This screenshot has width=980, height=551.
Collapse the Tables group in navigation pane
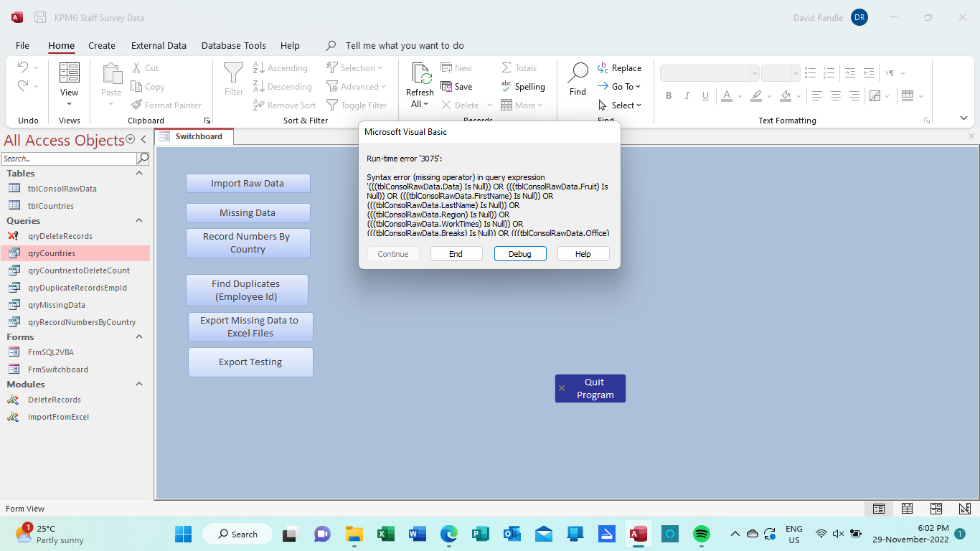point(139,174)
